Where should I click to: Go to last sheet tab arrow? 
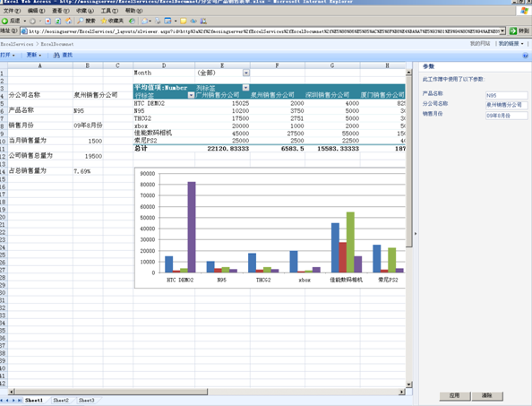click(x=20, y=401)
